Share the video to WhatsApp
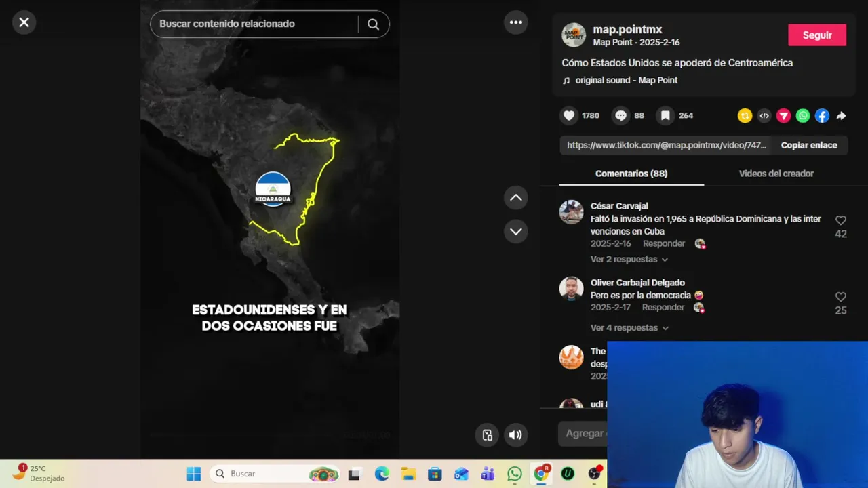 (x=803, y=116)
